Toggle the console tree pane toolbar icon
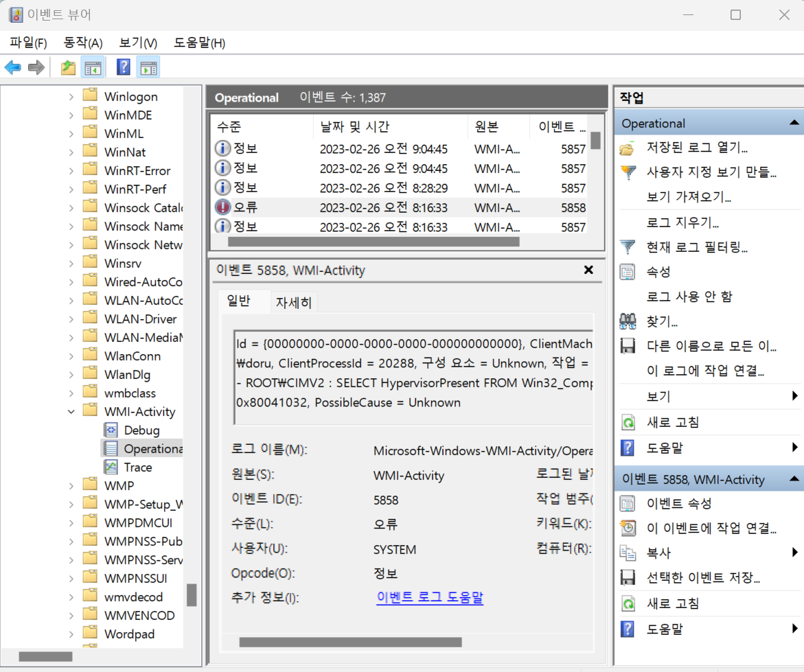 (93, 67)
